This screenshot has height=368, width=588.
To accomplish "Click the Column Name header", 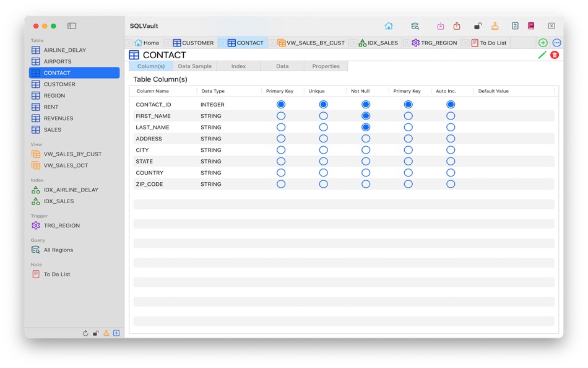I will click(153, 91).
